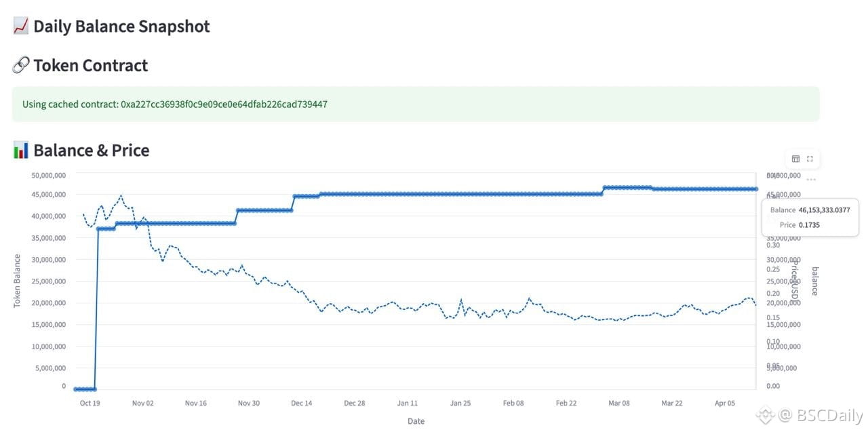Click the Nov 30 date axis label
This screenshot has width=868, height=432.
pos(248,403)
